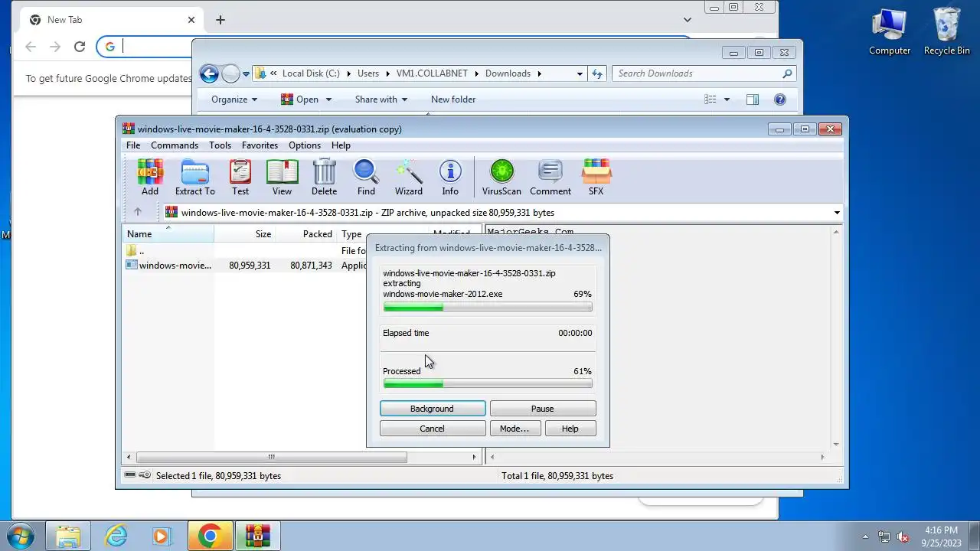Open WinRAR Commands menu
980x551 pixels.
click(x=175, y=145)
